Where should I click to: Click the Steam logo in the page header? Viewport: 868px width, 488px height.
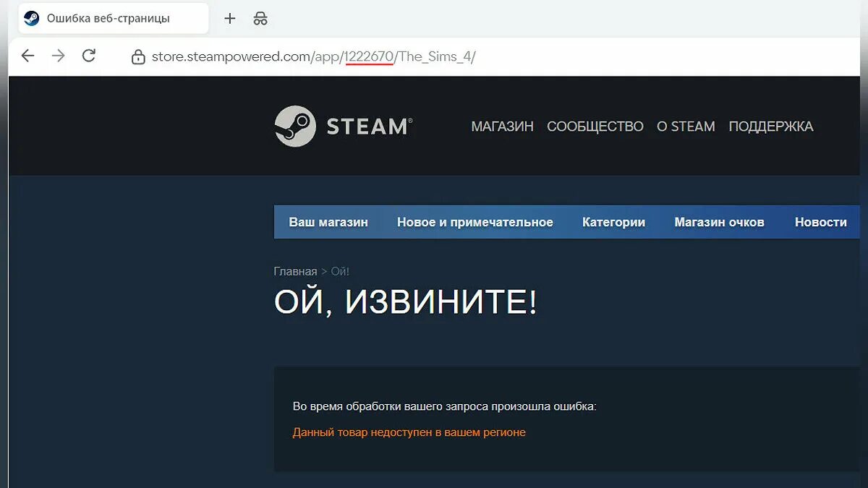[x=344, y=127]
